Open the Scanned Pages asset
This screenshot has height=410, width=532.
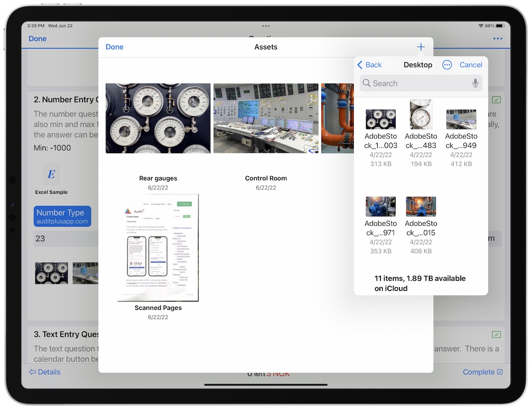click(x=158, y=248)
